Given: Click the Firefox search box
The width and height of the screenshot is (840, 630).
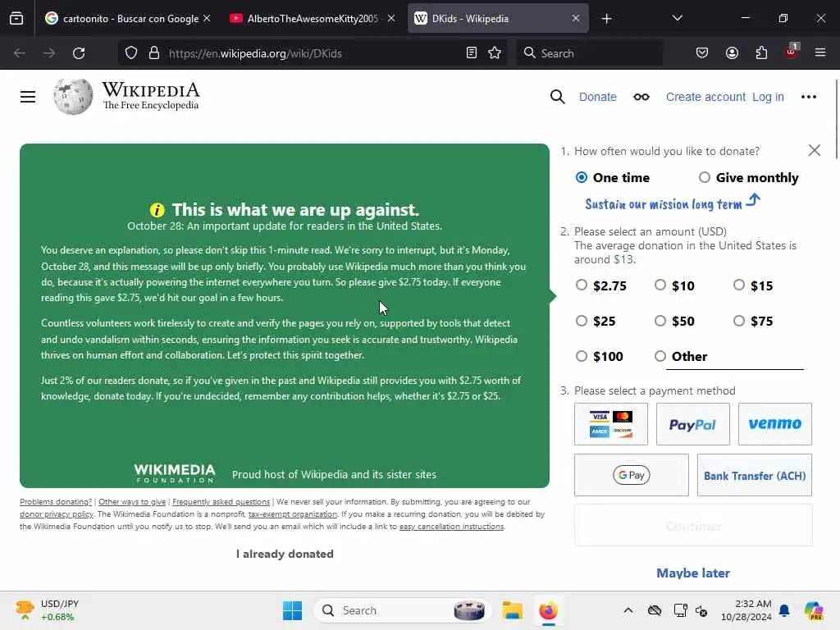Looking at the screenshot, I should 589,53.
